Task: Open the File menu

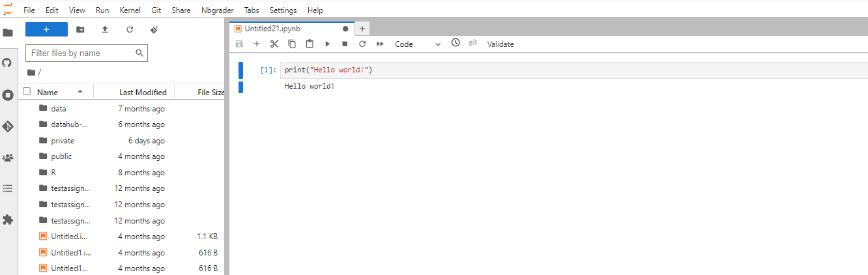Action: pyautogui.click(x=29, y=10)
